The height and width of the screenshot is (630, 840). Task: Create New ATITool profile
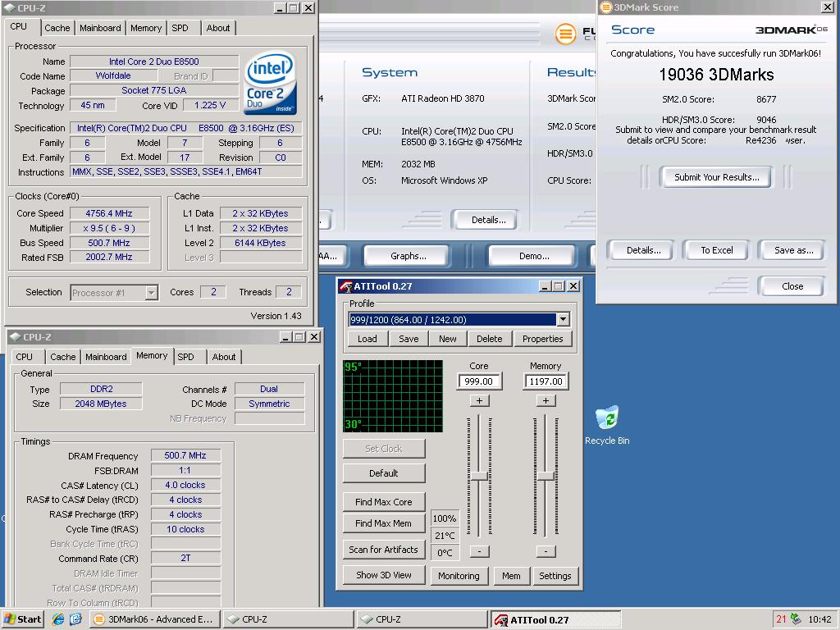[447, 339]
